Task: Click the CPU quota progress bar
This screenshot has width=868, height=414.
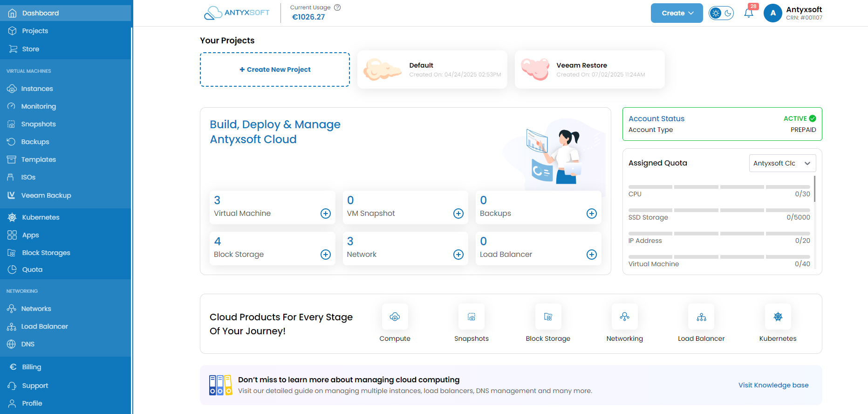Action: [719, 187]
